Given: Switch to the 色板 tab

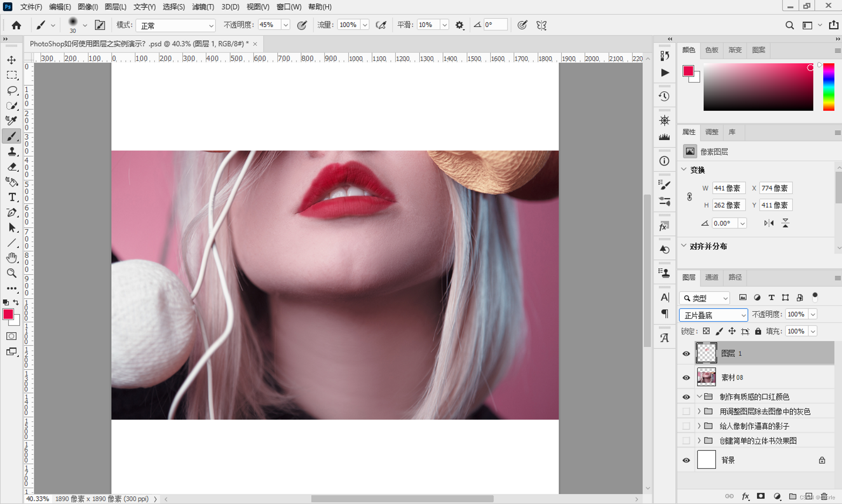Looking at the screenshot, I should (x=712, y=50).
